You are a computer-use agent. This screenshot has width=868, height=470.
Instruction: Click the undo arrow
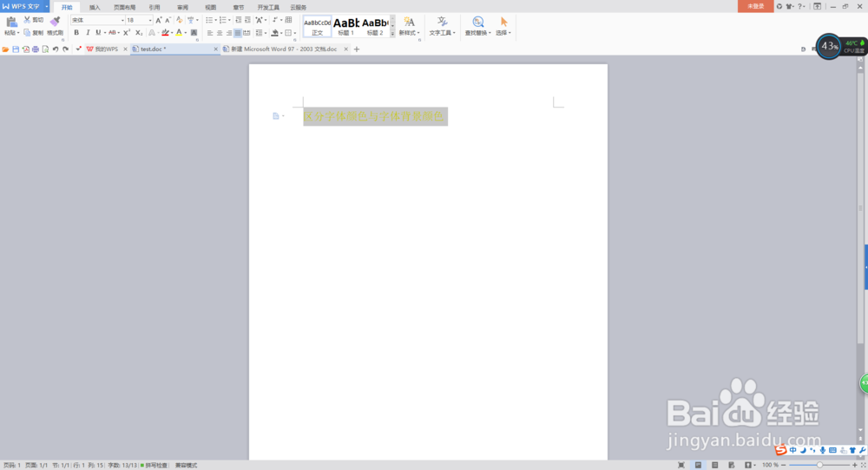(56, 49)
